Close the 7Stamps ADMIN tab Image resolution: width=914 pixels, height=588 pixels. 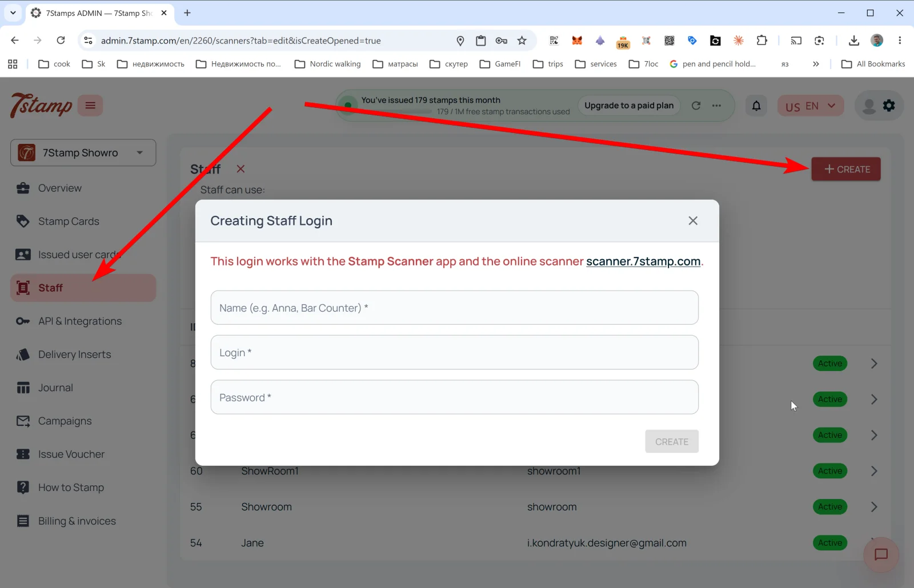(x=164, y=13)
